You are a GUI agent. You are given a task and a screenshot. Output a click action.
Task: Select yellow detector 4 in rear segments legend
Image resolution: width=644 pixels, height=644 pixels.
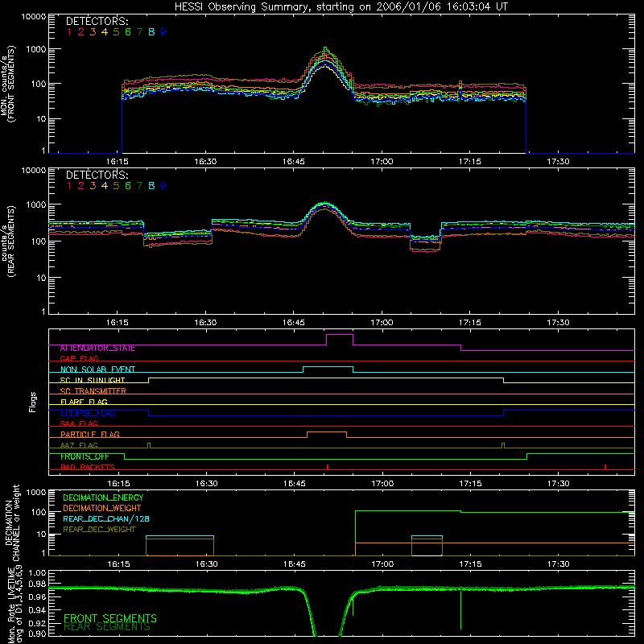(105, 186)
